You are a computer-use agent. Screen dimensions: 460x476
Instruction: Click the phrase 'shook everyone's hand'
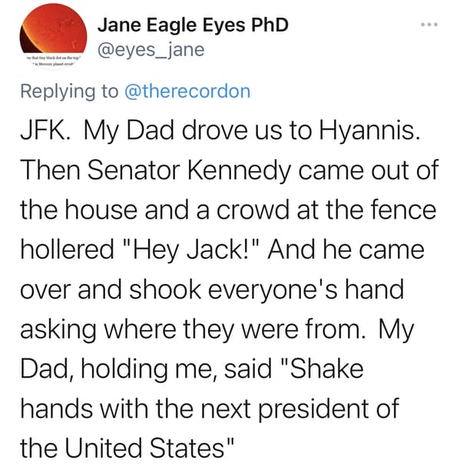266,289
